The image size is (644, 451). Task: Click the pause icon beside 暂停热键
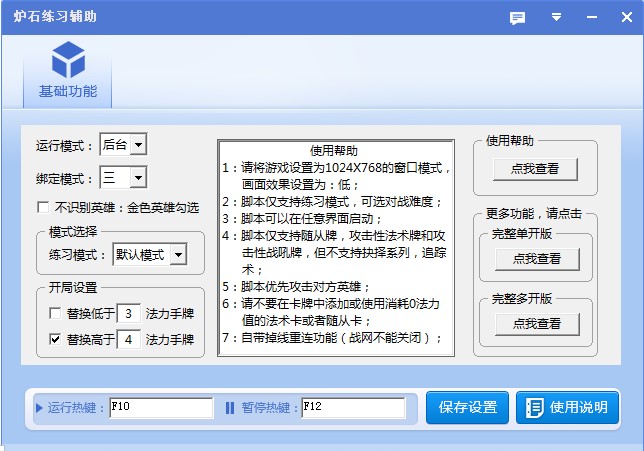[x=230, y=408]
